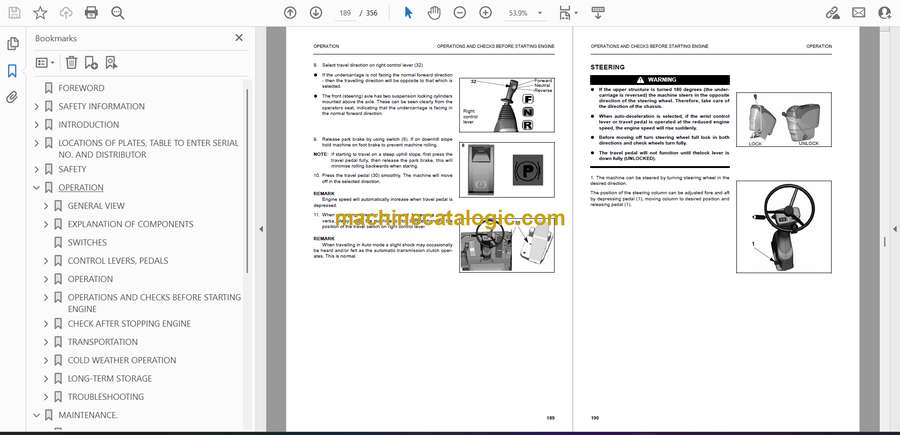Click the bookmarks panel vertical scrollbar
Screen dimensions: 900x435
click(247, 181)
